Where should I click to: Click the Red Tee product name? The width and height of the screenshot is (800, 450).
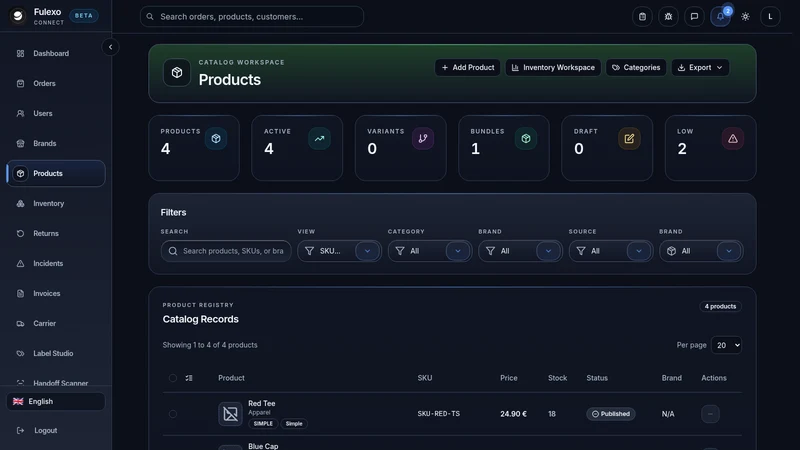pos(262,403)
